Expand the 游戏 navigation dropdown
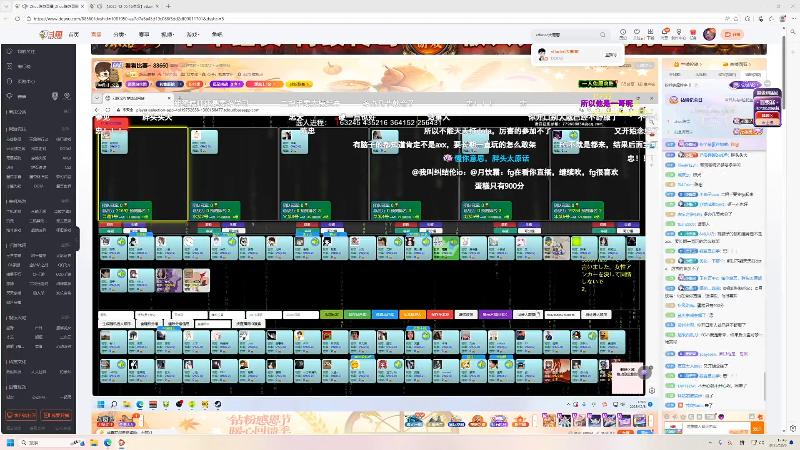800x450 pixels. [x=192, y=34]
